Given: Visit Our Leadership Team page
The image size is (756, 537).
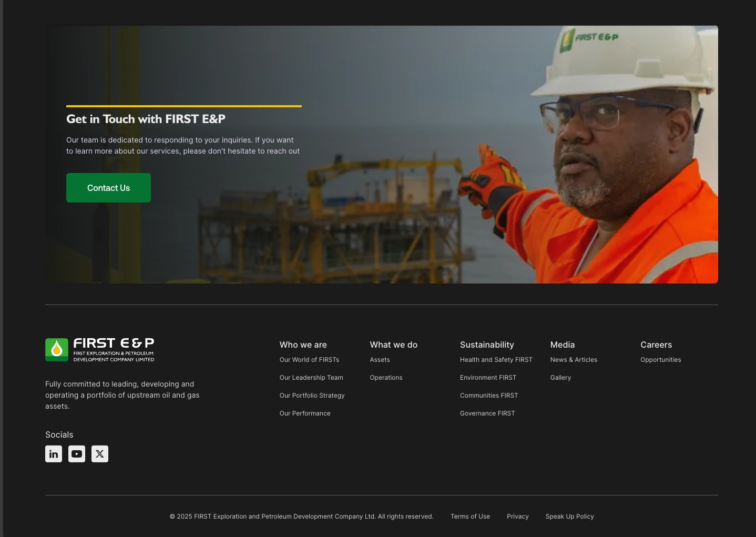Looking at the screenshot, I should click(311, 378).
